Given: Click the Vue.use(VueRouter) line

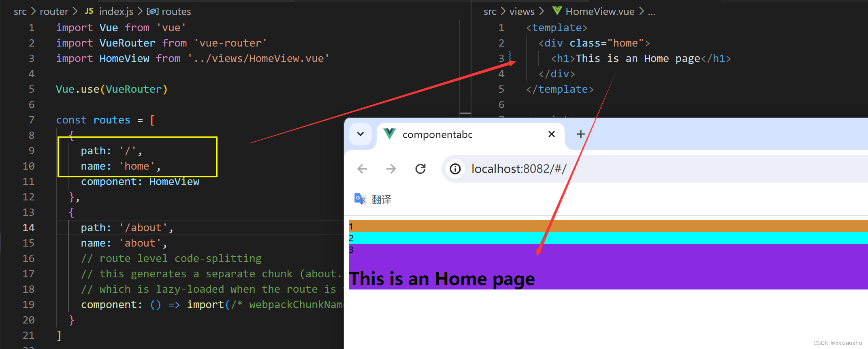Looking at the screenshot, I should click(x=111, y=89).
